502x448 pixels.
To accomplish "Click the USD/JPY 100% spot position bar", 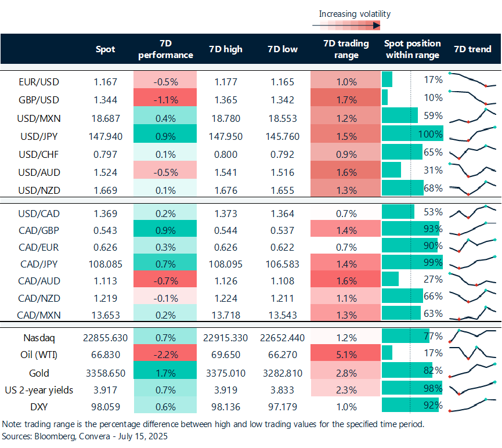I will [413, 133].
